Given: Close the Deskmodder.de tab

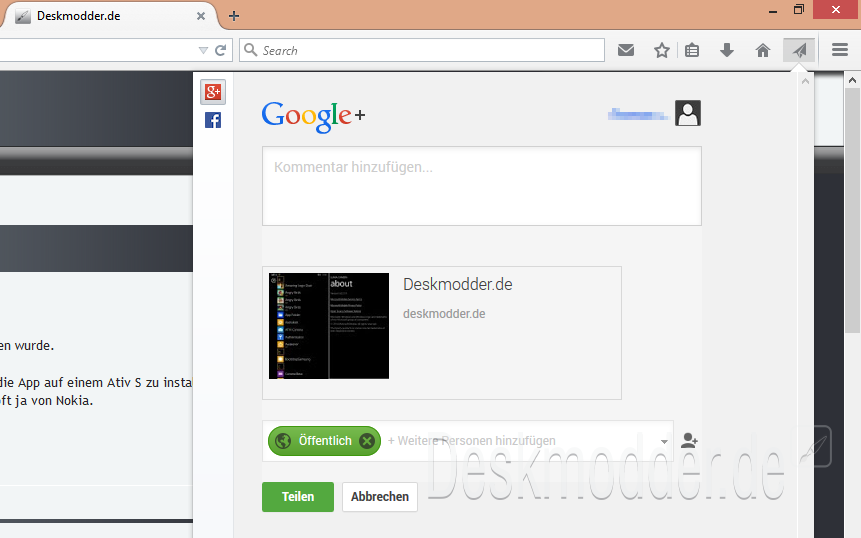Looking at the screenshot, I should [x=201, y=16].
